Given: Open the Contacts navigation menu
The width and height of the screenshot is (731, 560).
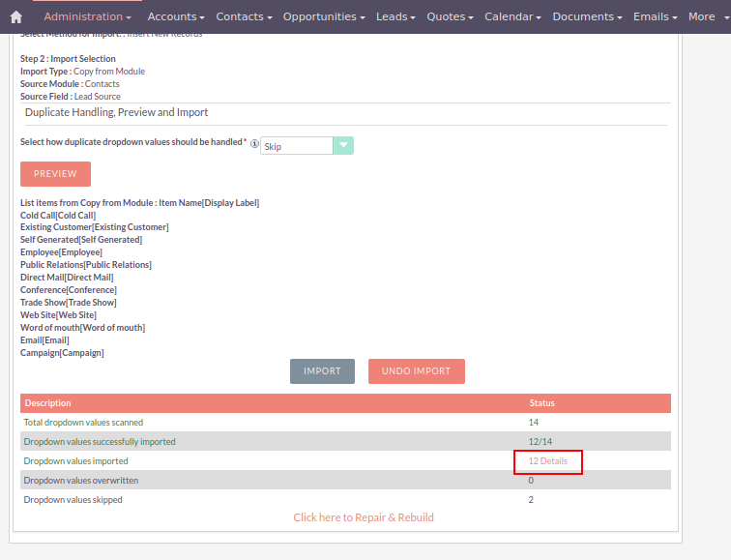Looking at the screenshot, I should (x=244, y=16).
